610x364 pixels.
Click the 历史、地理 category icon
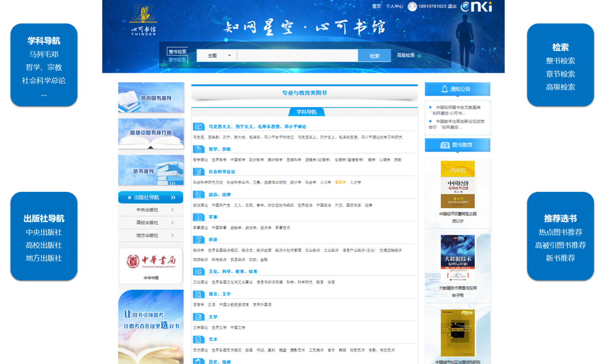click(199, 361)
